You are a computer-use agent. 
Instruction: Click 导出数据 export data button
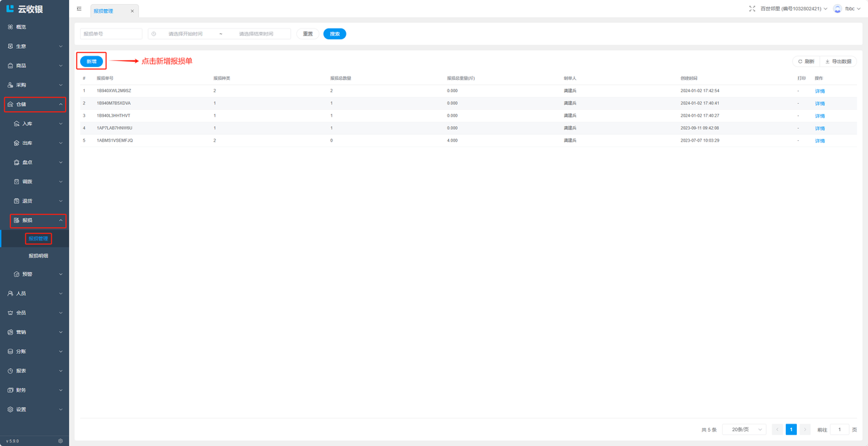pos(838,62)
